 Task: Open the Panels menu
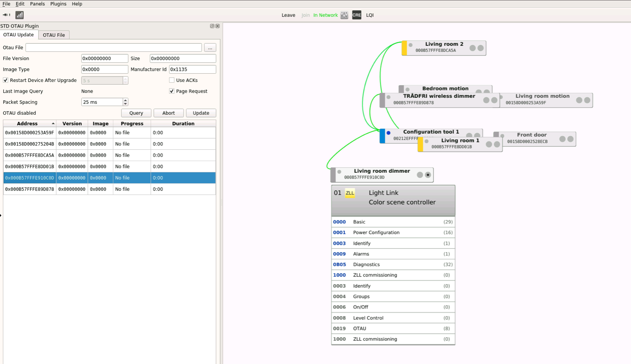coord(37,4)
